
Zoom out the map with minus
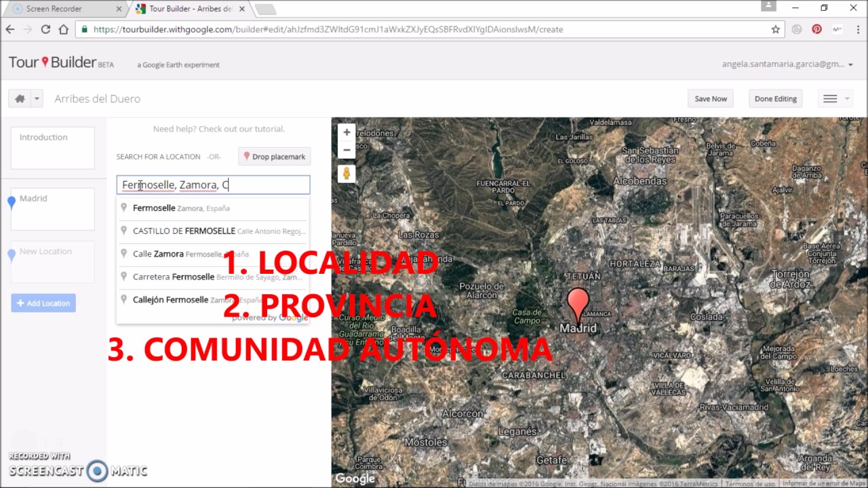[347, 150]
